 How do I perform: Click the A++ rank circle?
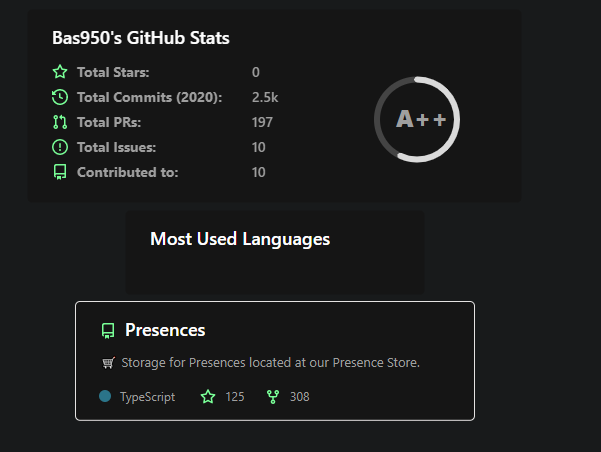point(417,119)
